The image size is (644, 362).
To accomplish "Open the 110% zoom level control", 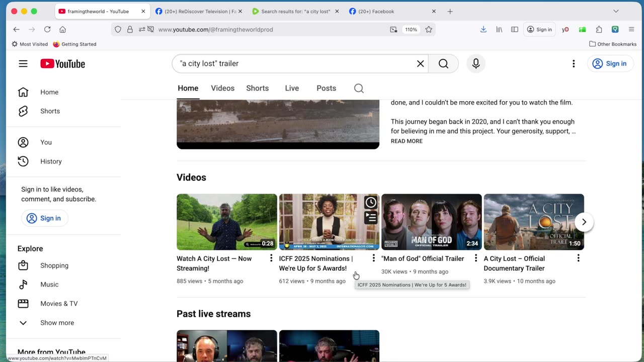I will (411, 30).
